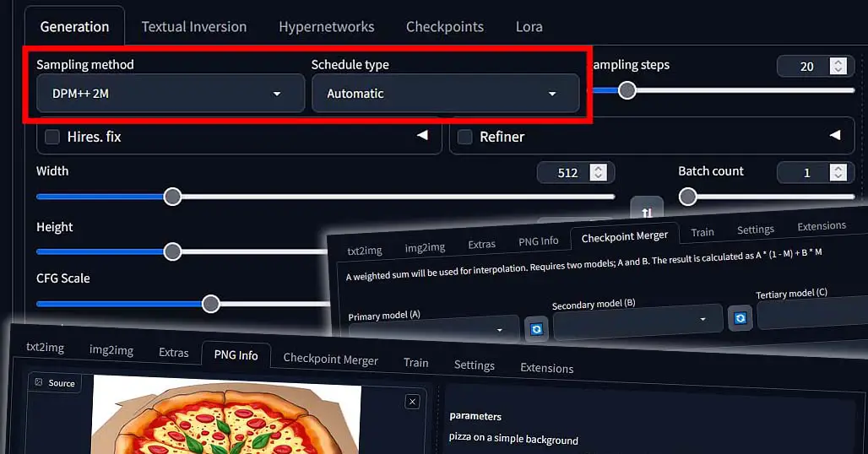Image resolution: width=868 pixels, height=454 pixels.
Task: Open Extensions tab in Checkpoint Merger window
Action: coord(822,225)
